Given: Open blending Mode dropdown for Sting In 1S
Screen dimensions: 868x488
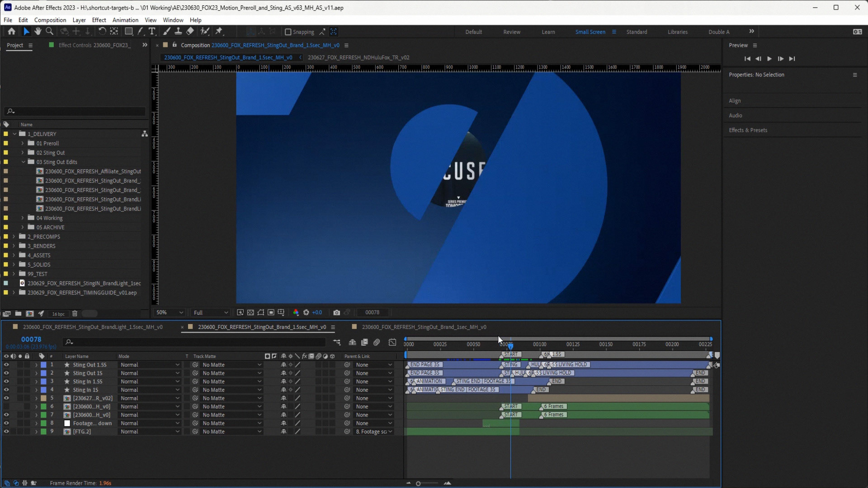Looking at the screenshot, I should tap(150, 389).
